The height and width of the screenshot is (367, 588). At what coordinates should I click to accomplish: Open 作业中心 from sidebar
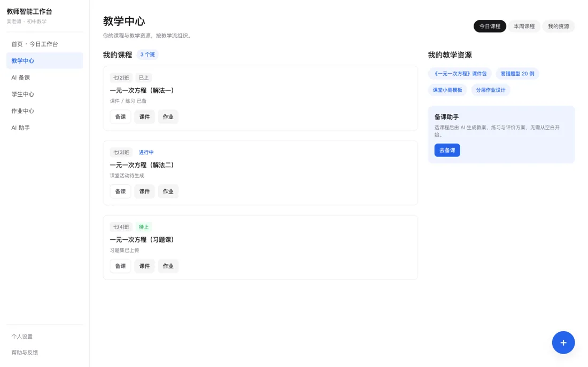click(x=44, y=111)
